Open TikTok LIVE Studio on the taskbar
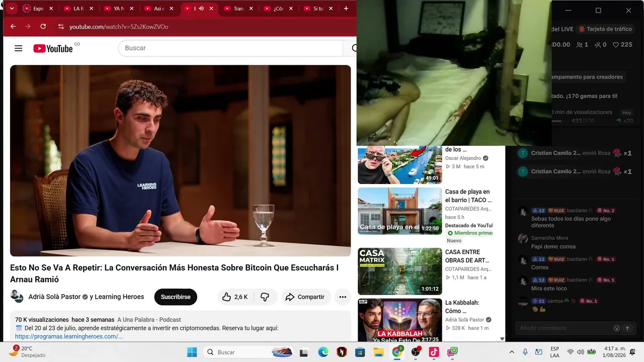The height and width of the screenshot is (362, 644). pos(453,352)
